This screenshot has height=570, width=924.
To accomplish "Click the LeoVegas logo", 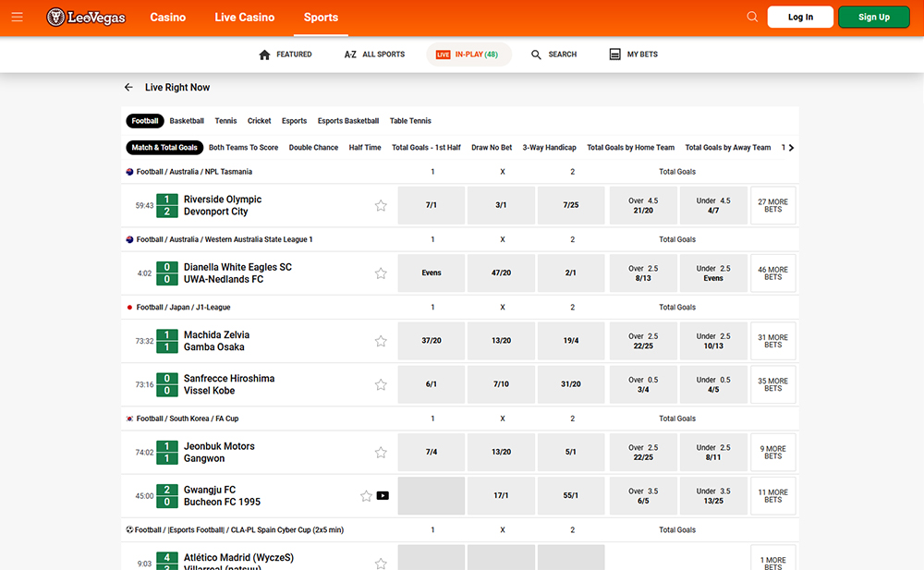I will [x=86, y=18].
